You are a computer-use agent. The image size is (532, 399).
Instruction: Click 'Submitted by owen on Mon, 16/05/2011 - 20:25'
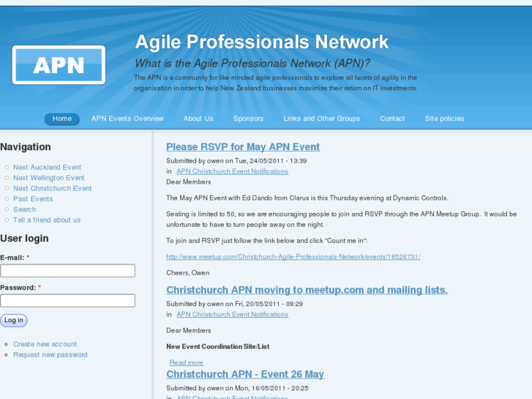coord(237,388)
